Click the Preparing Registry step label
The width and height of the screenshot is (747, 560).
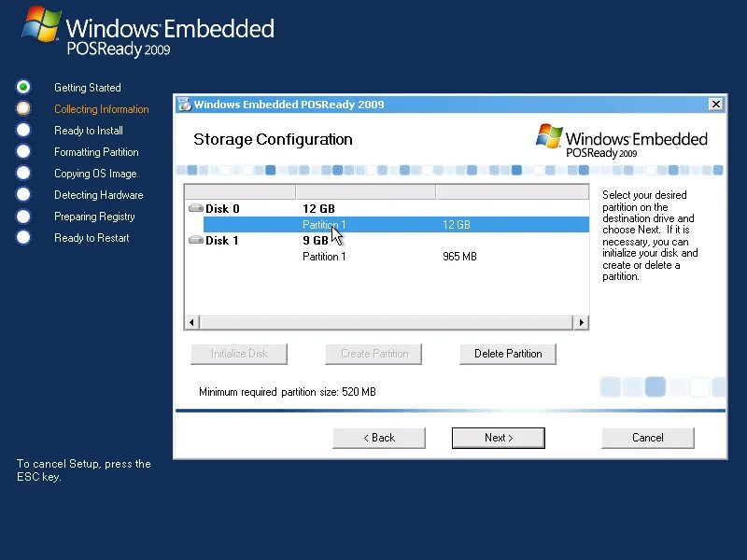point(94,217)
